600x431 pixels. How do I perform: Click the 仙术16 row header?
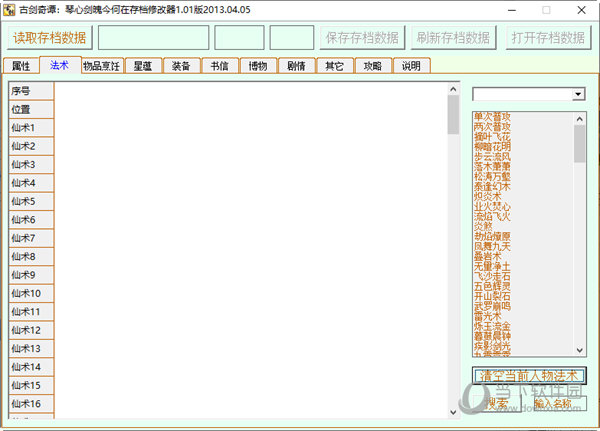tap(31, 403)
